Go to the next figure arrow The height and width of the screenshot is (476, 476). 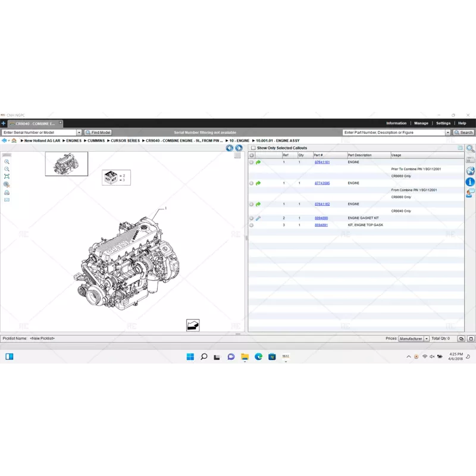click(x=239, y=148)
